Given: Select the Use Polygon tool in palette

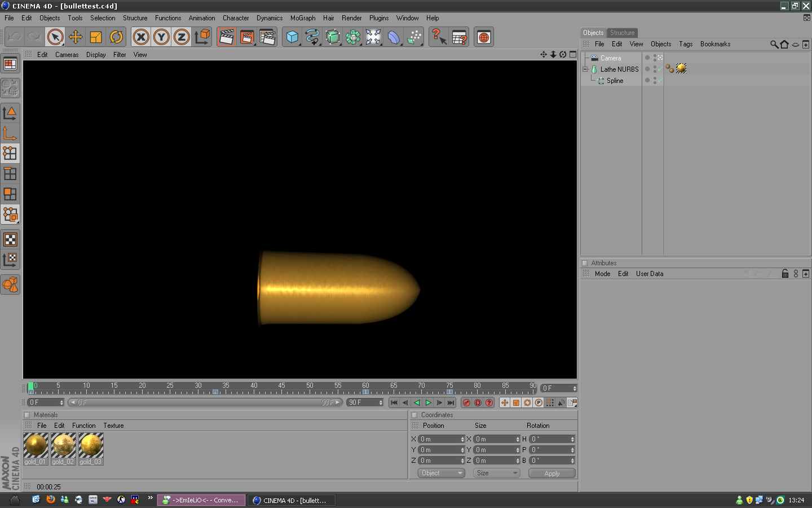Looking at the screenshot, I should (10, 194).
